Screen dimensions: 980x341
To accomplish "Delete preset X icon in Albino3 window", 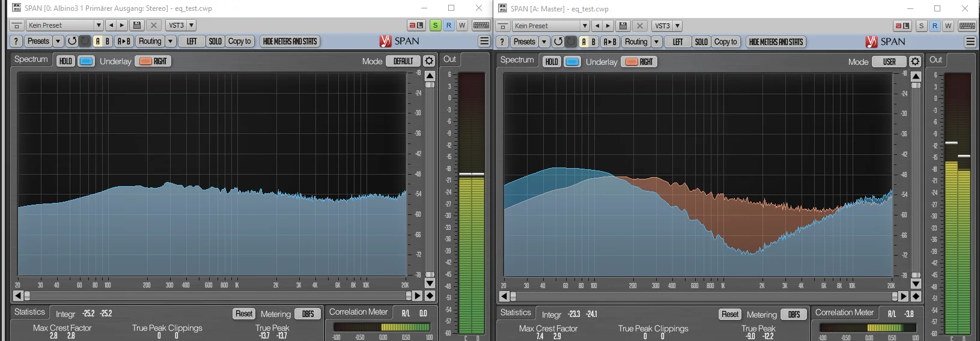I will coord(154,25).
